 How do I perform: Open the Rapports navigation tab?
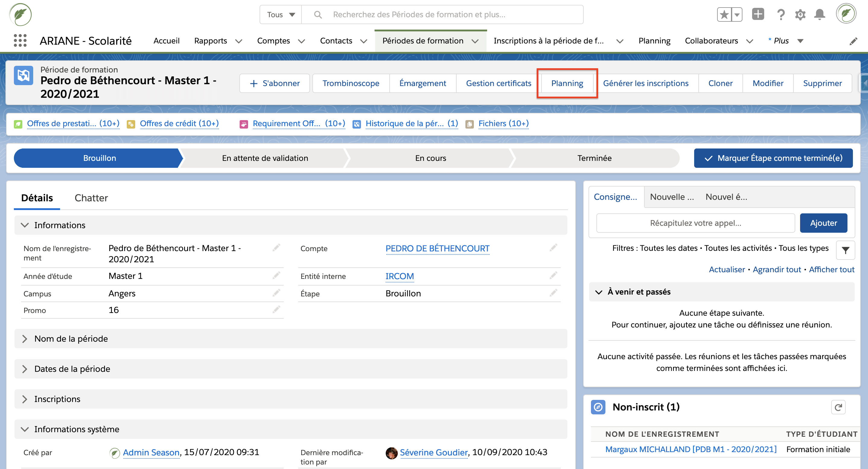[x=211, y=41]
